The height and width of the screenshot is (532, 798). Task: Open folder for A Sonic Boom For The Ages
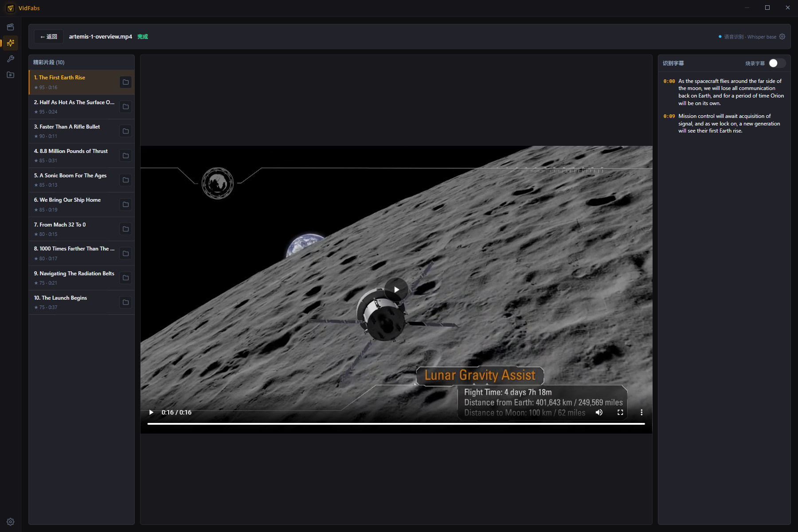coord(125,180)
